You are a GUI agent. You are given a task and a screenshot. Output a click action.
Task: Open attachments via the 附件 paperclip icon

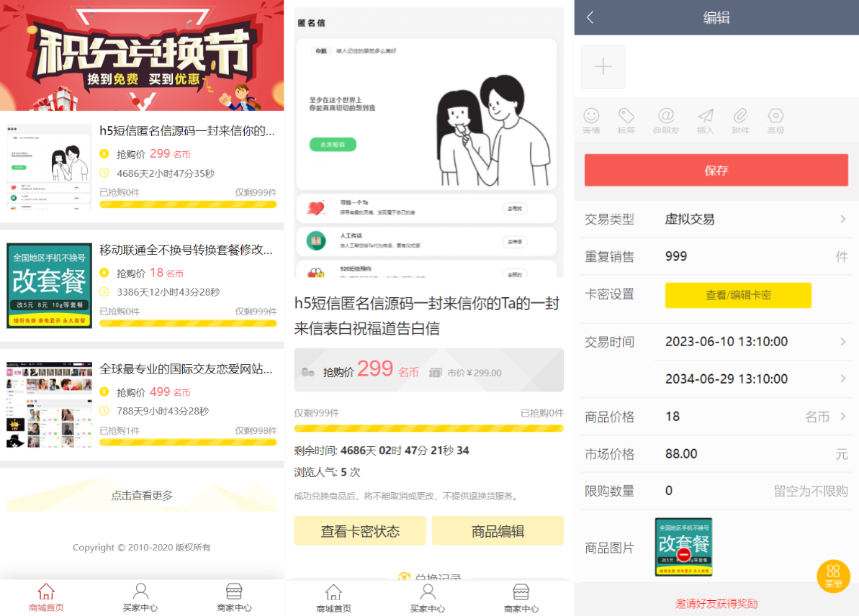tap(741, 119)
